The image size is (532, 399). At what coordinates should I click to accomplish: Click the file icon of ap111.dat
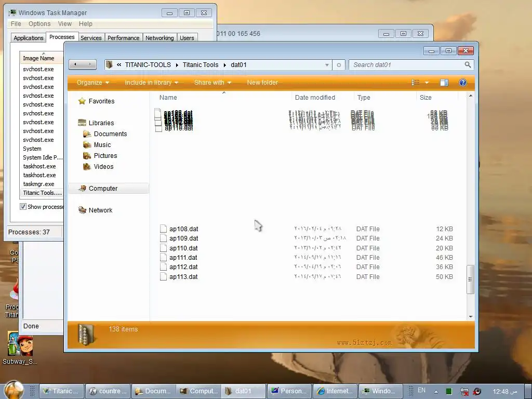tap(163, 258)
